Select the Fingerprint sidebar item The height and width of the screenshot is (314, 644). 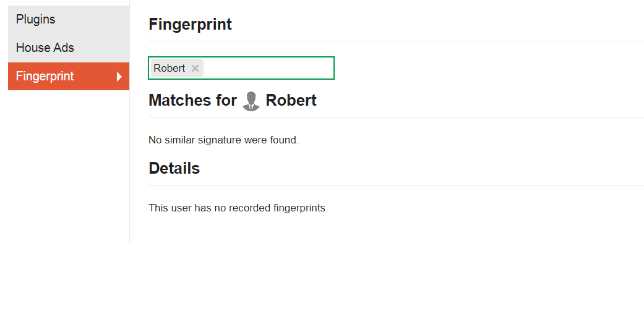tap(45, 76)
